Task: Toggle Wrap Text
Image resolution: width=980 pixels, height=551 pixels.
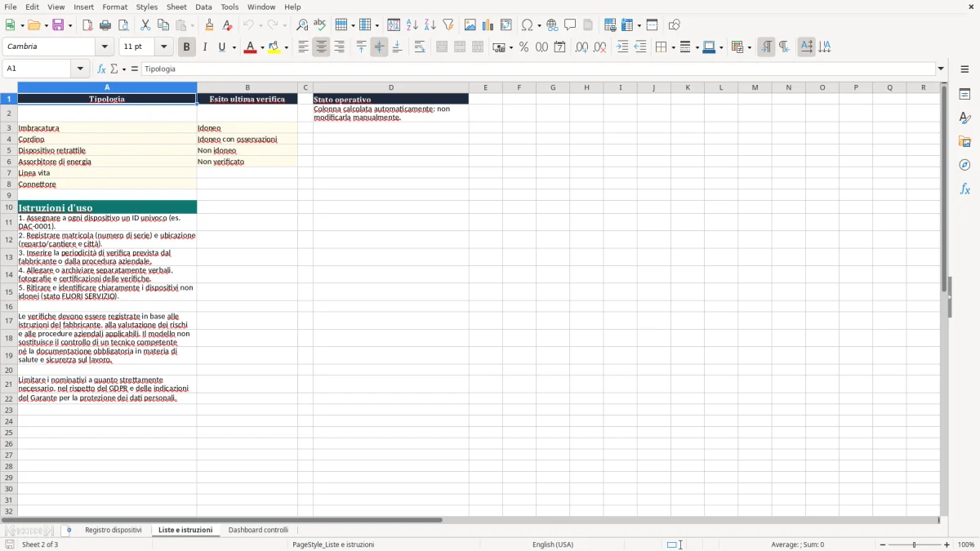Action: (x=420, y=47)
